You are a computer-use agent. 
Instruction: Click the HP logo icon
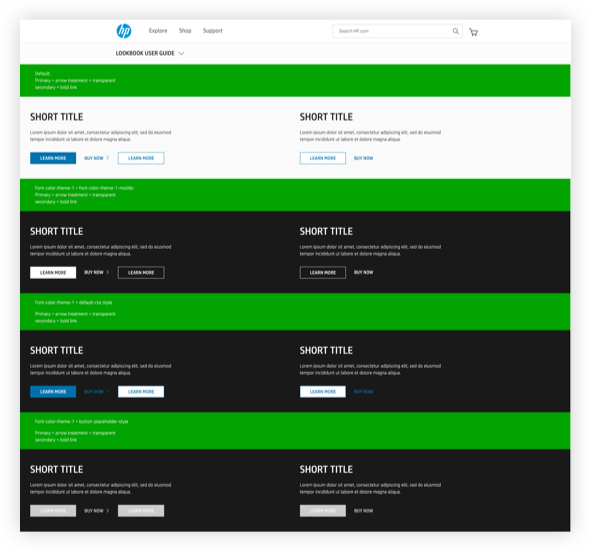124,31
